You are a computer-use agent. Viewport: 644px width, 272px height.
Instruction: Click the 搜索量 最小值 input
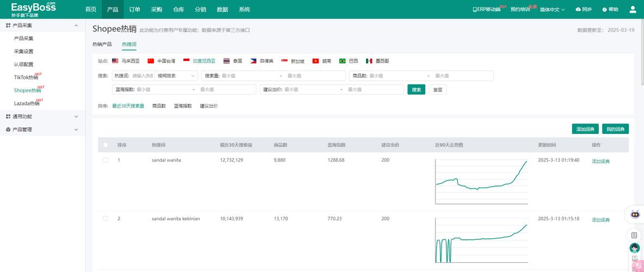coord(249,76)
